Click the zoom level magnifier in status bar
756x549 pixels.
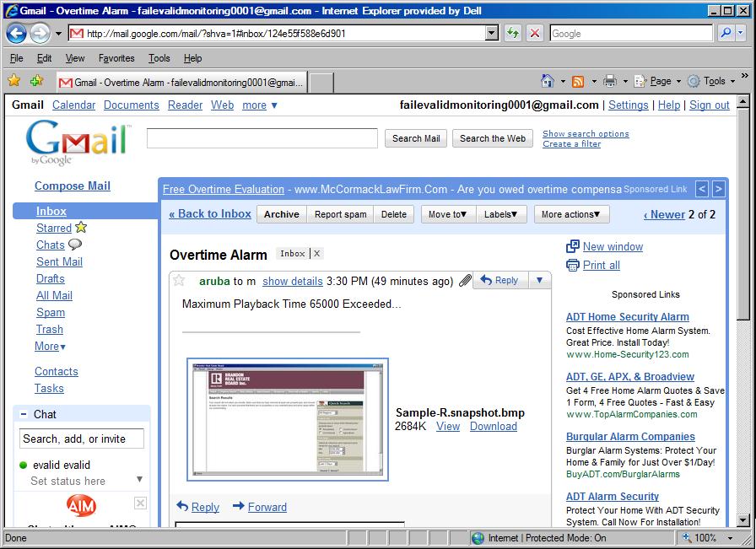(x=685, y=537)
